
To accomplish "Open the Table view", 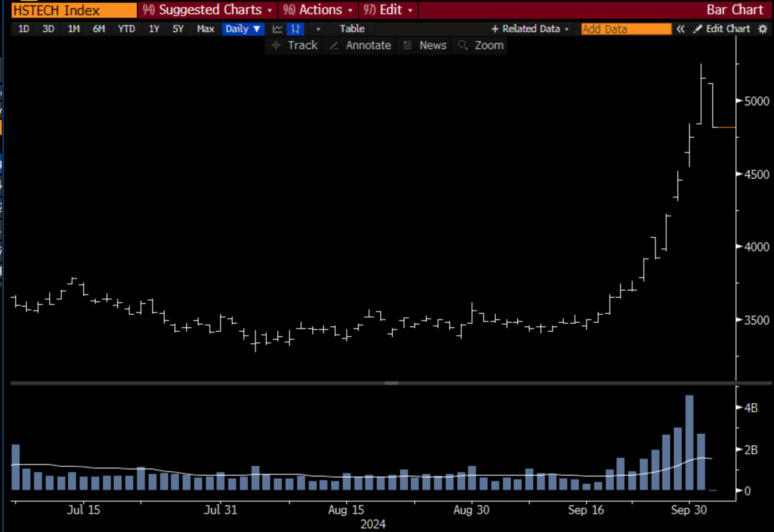I will click(352, 29).
